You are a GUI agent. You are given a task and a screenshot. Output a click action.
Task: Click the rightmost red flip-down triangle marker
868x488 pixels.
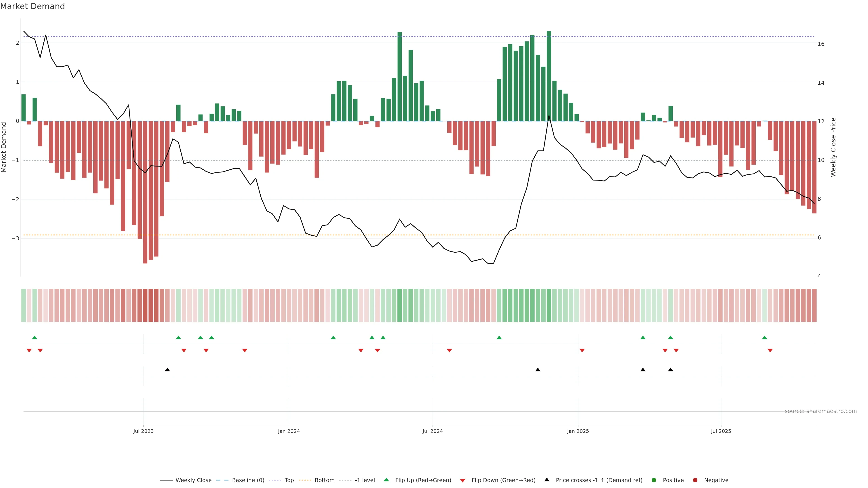tap(770, 351)
